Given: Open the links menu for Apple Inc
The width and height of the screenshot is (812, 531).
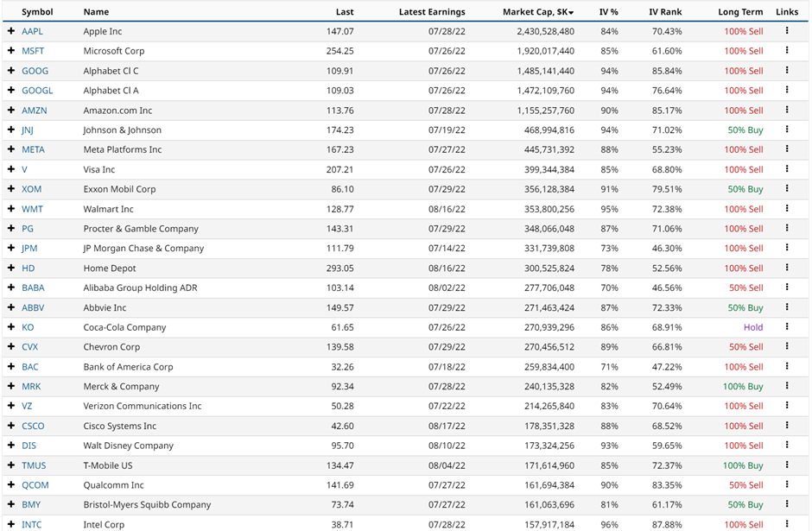Looking at the screenshot, I should (787, 31).
